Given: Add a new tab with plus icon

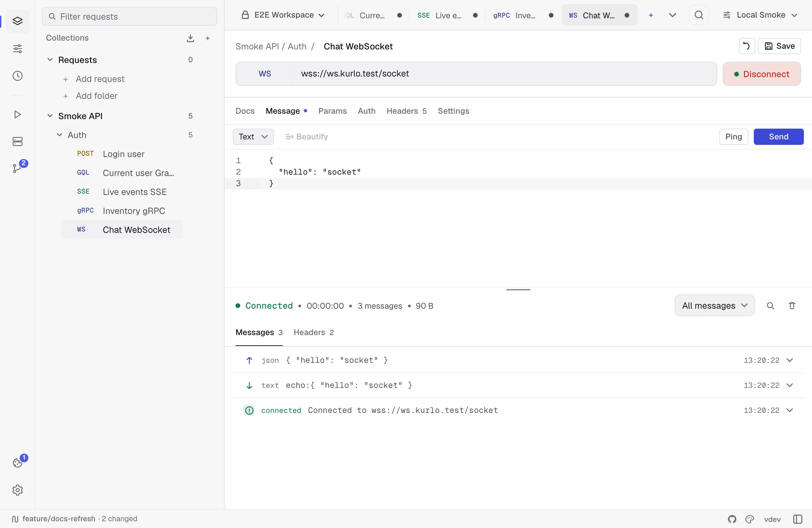Looking at the screenshot, I should click(x=651, y=15).
